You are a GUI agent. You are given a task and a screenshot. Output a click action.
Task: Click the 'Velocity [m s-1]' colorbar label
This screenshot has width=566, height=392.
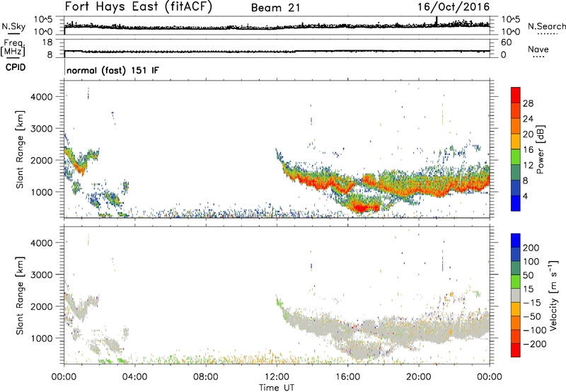(553, 295)
